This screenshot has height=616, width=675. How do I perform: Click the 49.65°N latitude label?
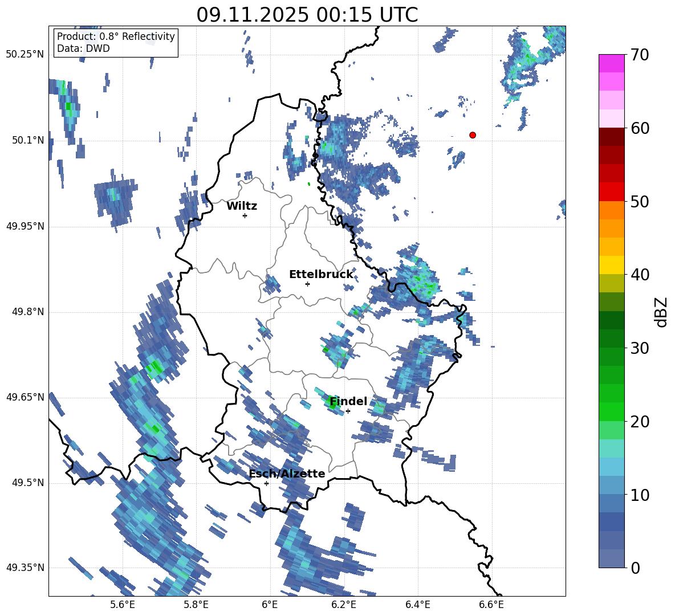click(25, 397)
